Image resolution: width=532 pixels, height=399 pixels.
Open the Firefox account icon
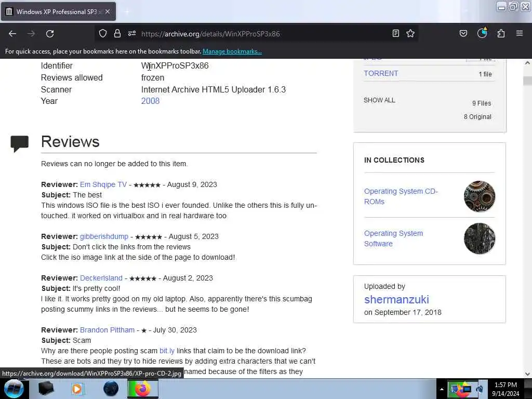tap(482, 33)
